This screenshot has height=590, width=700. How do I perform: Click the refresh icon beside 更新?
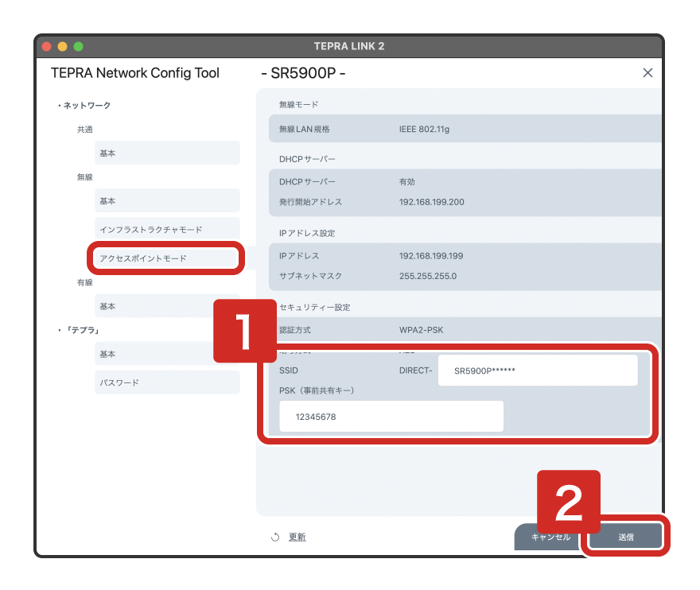[275, 538]
